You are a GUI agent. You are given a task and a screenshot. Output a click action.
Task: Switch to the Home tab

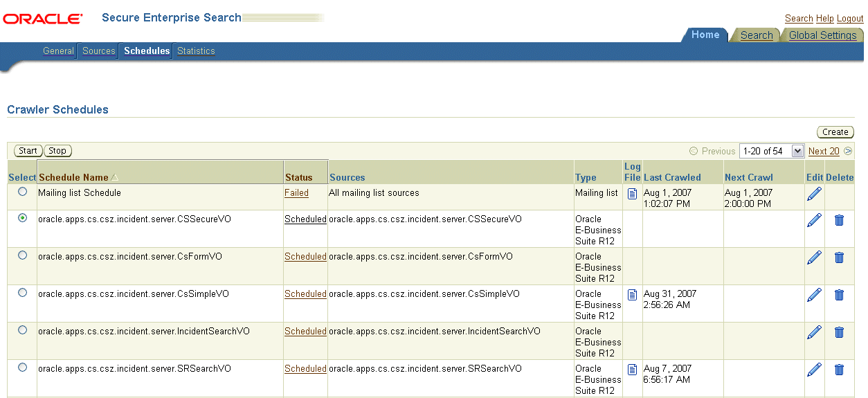point(705,35)
